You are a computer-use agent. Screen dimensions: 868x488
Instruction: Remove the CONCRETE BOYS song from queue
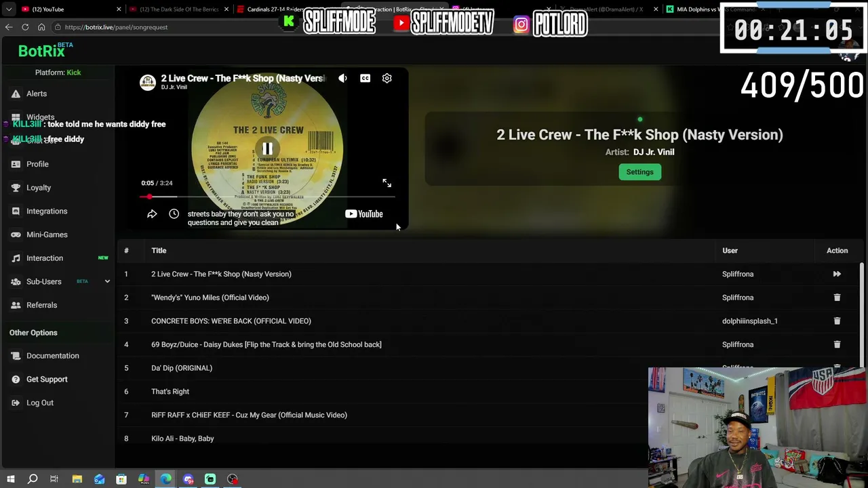coord(837,321)
